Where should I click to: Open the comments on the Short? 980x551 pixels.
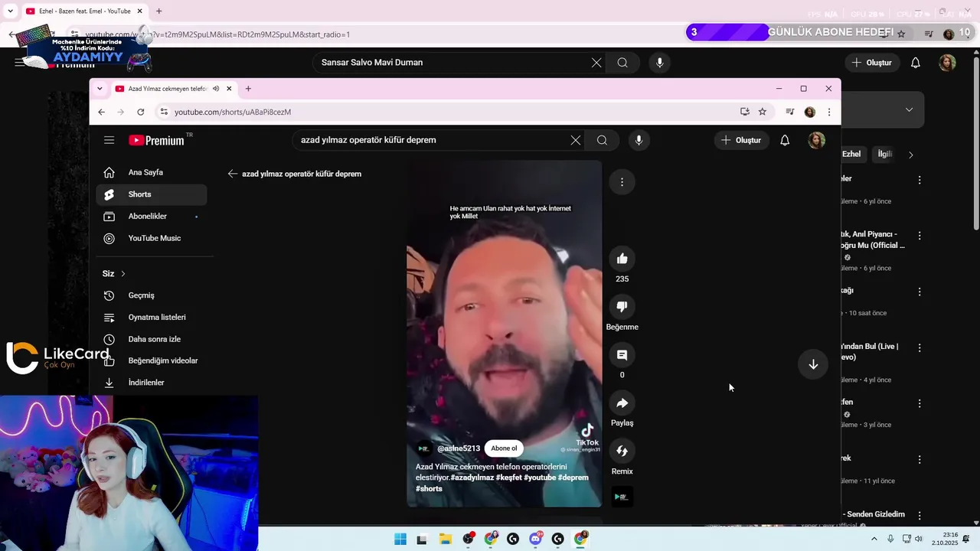622,355
